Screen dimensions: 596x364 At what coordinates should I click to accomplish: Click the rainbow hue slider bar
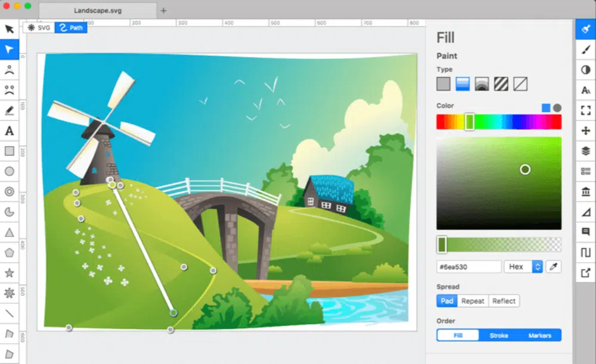(499, 122)
